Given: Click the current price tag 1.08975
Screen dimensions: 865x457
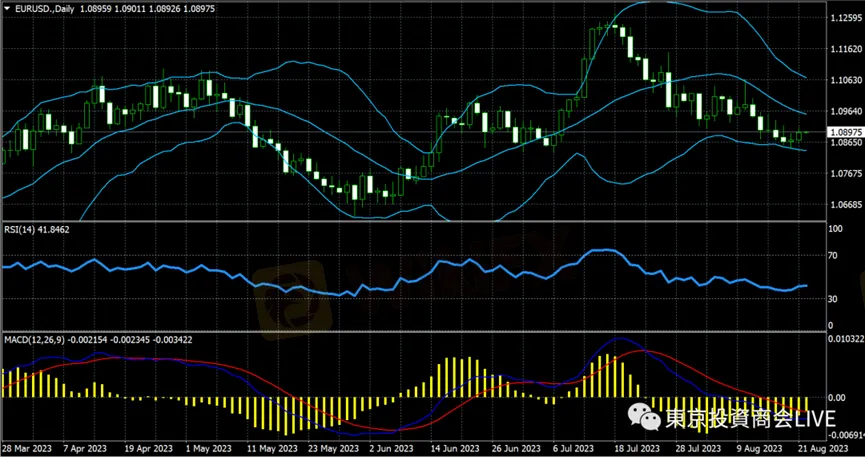Looking at the screenshot, I should [844, 132].
